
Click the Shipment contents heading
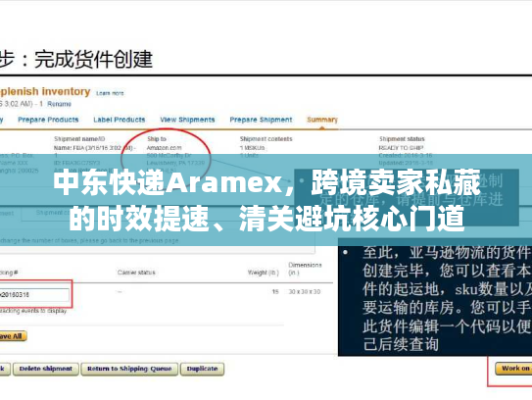tap(266, 139)
